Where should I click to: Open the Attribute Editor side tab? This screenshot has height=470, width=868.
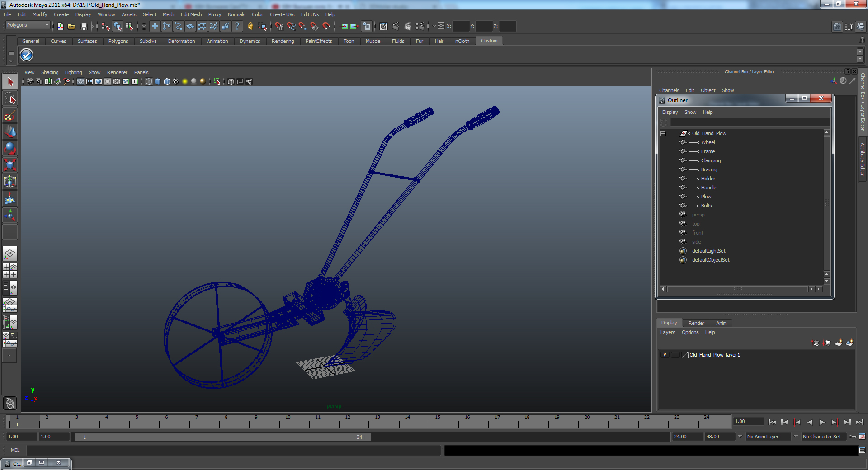[x=863, y=159]
